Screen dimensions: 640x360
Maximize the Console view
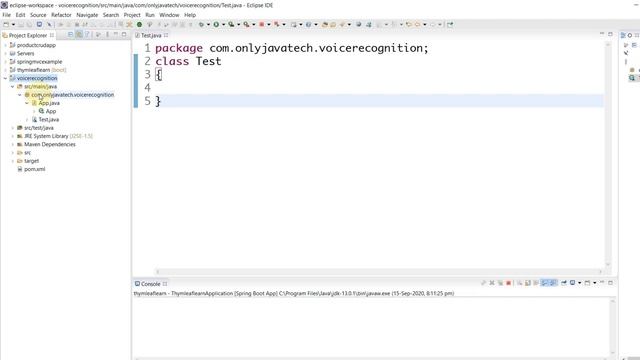610,282
